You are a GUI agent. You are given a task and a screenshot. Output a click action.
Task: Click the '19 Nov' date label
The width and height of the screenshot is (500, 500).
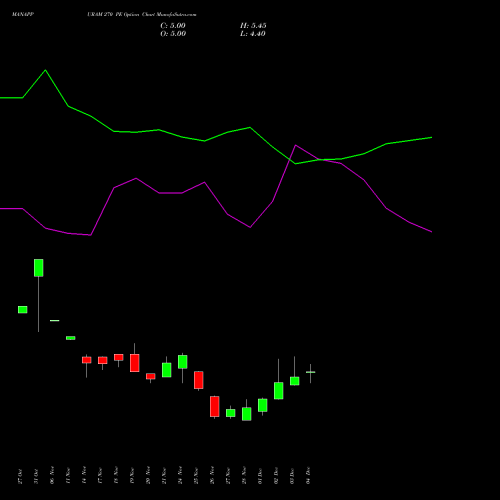132,476
